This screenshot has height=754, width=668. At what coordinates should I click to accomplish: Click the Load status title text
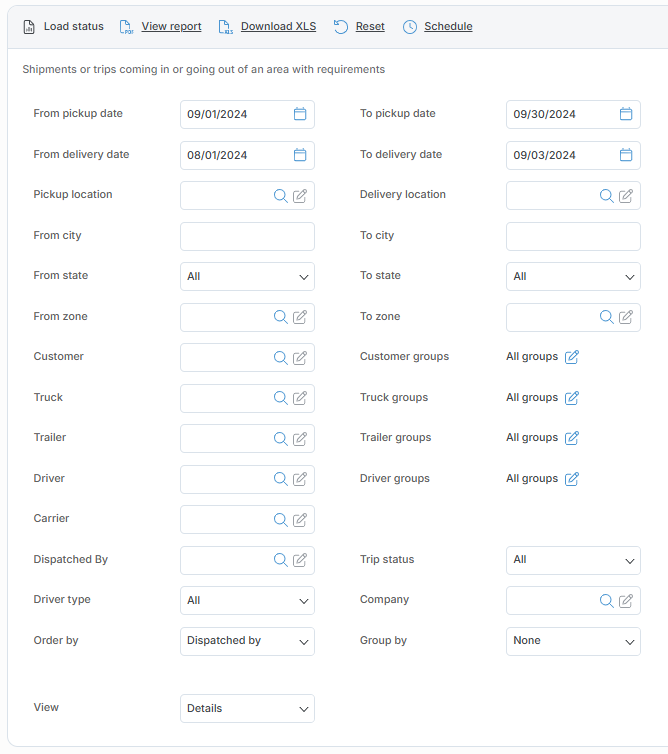tap(74, 26)
